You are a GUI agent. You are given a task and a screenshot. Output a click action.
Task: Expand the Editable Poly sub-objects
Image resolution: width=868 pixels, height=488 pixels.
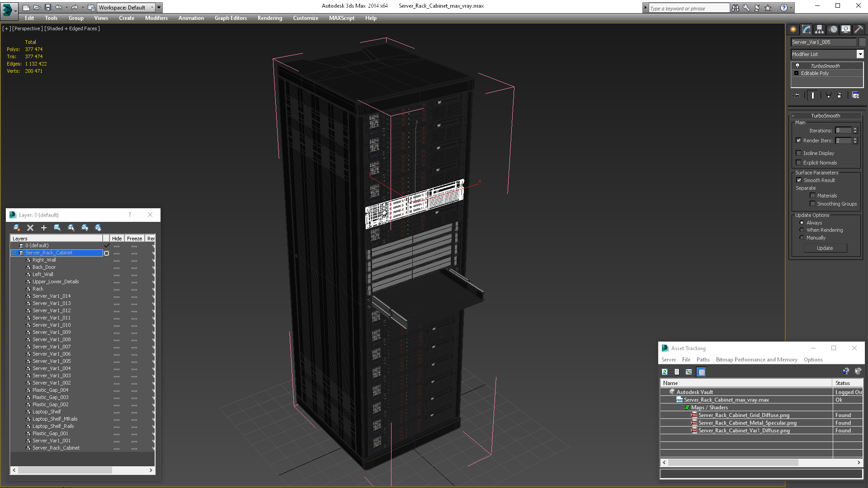(797, 73)
